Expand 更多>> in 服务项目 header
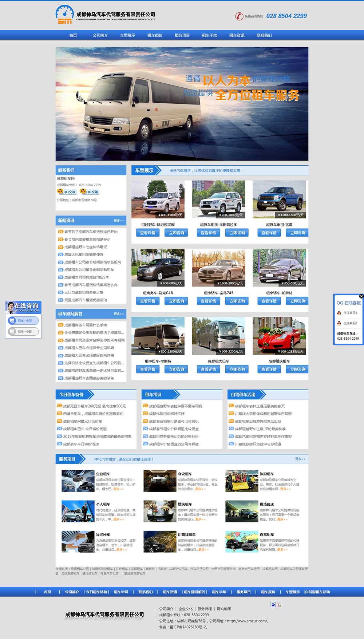 tap(300, 459)
